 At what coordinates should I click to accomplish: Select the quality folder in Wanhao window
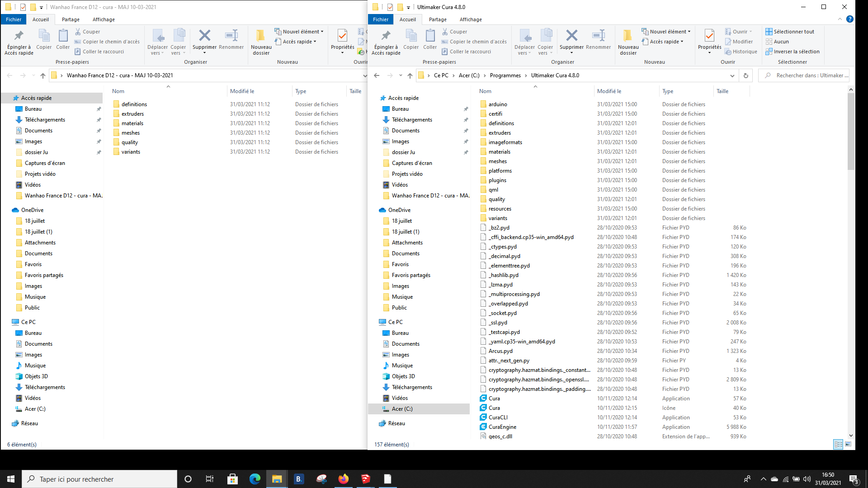click(129, 142)
